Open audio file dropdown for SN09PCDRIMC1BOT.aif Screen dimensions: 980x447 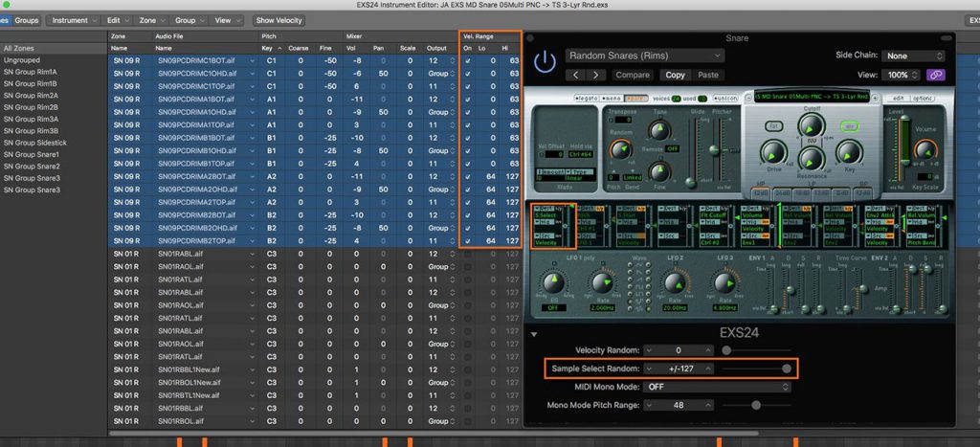tap(252, 60)
